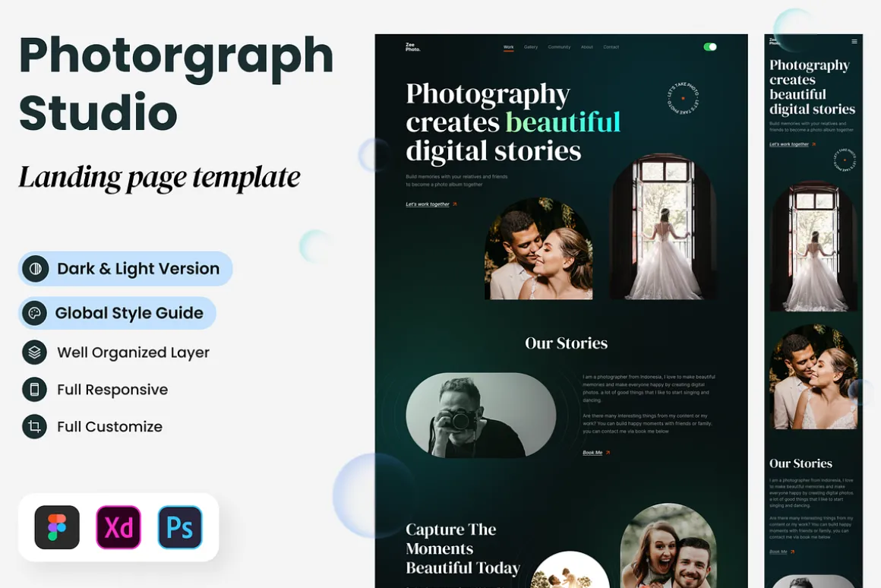Click the couple embracing photo in mobile preview
This screenshot has height=588, width=881.
pyautogui.click(x=813, y=377)
